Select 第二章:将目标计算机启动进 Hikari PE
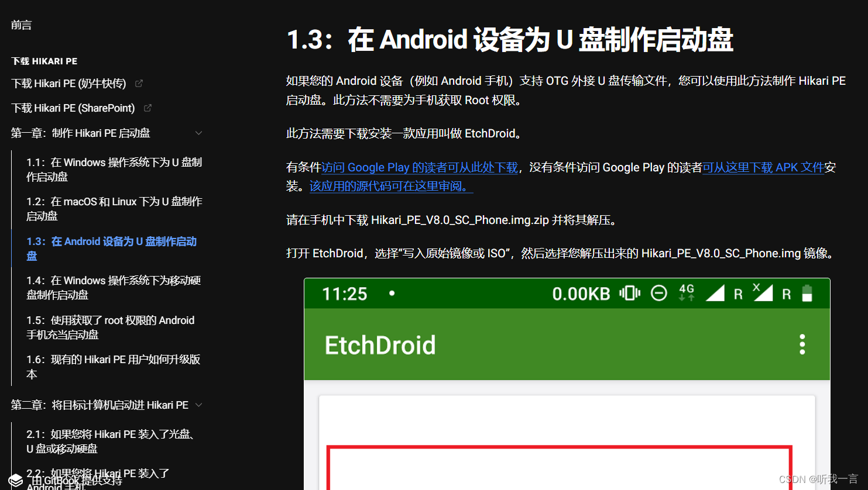Image resolution: width=868 pixels, height=490 pixels. click(x=100, y=405)
